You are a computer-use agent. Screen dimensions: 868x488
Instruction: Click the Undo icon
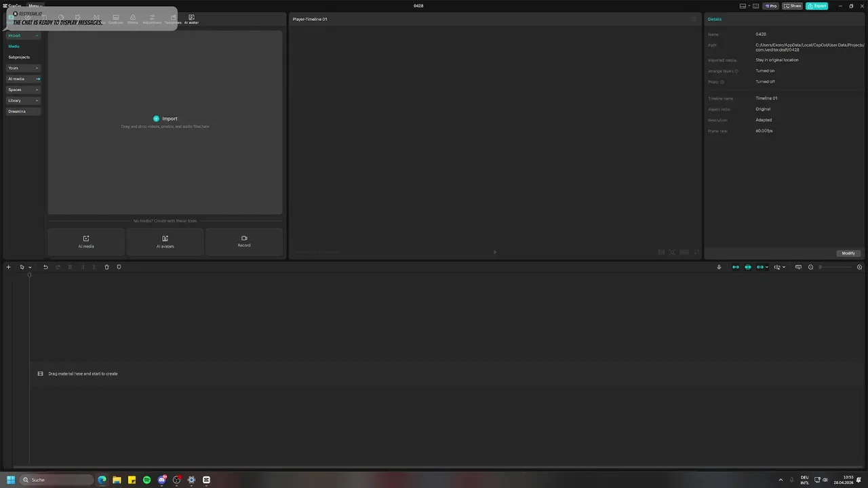tap(45, 267)
